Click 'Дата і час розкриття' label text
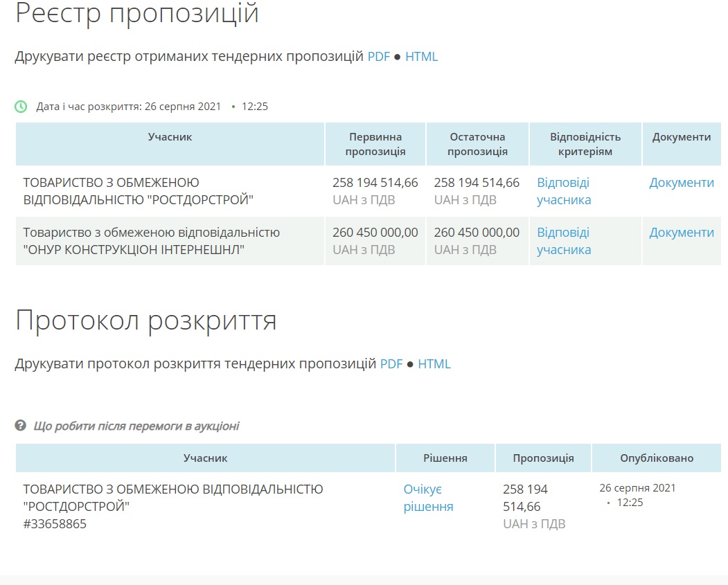 [x=89, y=107]
